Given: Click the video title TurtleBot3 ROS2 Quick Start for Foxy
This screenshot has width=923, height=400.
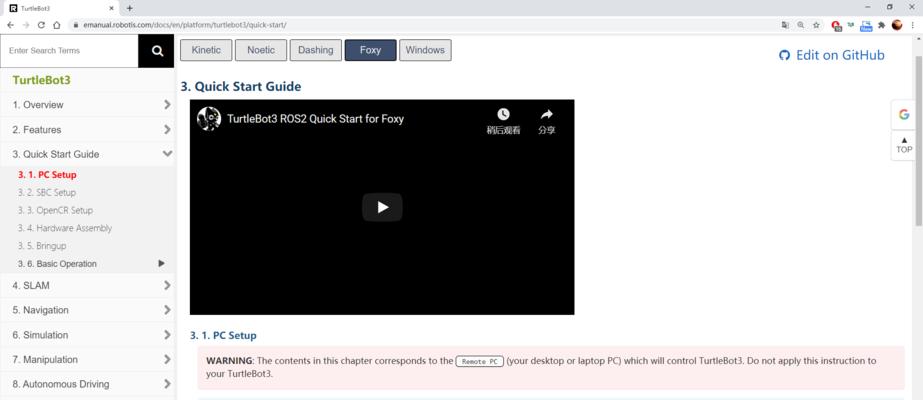Looking at the screenshot, I should [316, 118].
